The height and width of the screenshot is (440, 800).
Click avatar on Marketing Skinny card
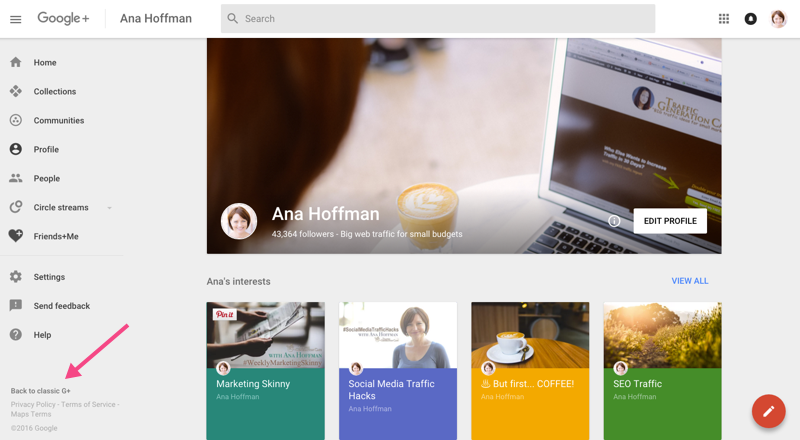coord(223,368)
